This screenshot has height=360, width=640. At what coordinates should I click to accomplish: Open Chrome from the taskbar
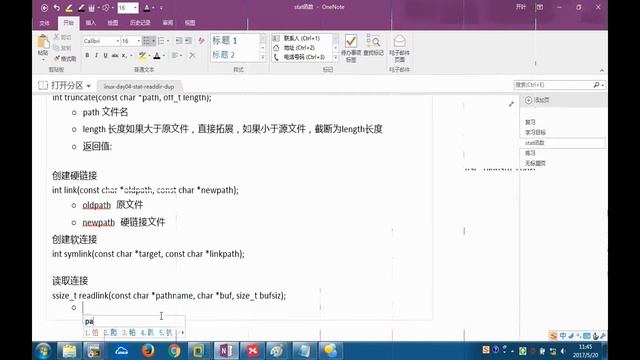coord(174,351)
